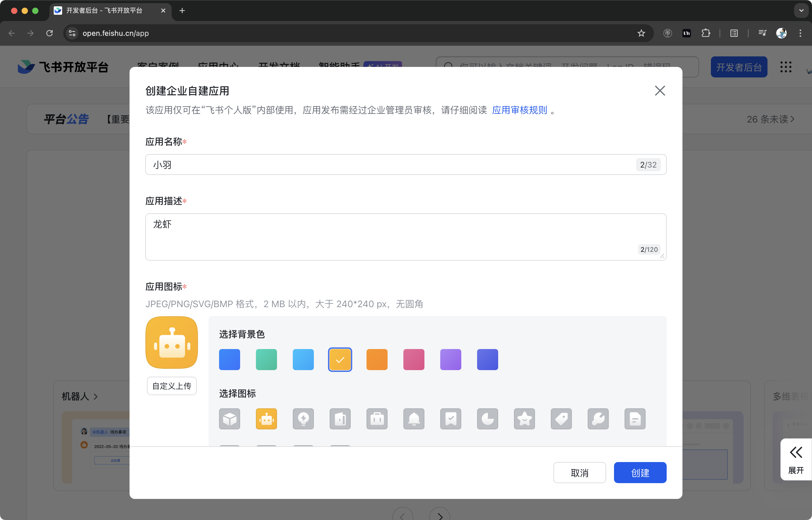This screenshot has width=812, height=520.
Task: Pick the briefcase app icon
Action: tap(377, 419)
